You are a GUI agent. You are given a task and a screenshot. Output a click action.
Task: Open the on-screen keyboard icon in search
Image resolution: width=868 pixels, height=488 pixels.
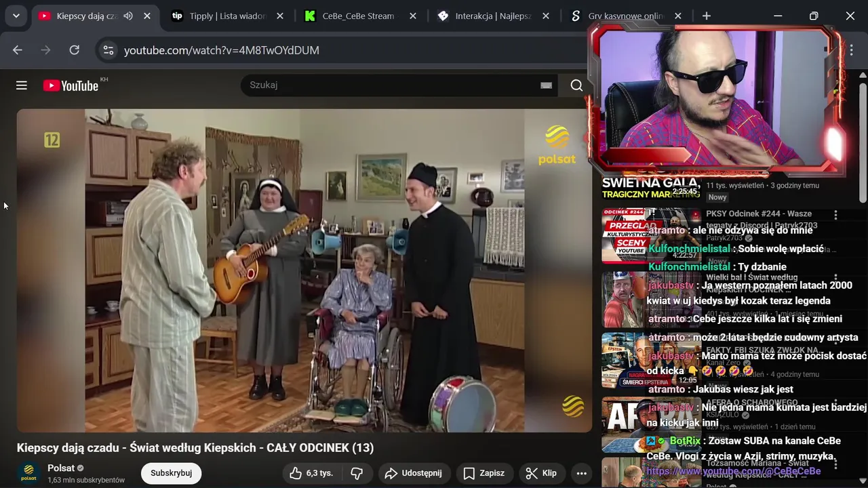click(x=546, y=85)
